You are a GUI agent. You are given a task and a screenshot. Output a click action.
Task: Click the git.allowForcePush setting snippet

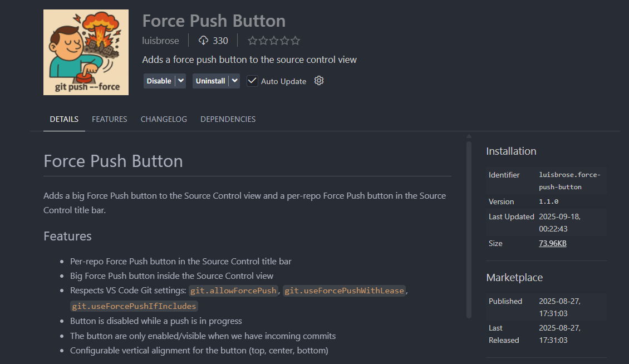click(x=233, y=290)
